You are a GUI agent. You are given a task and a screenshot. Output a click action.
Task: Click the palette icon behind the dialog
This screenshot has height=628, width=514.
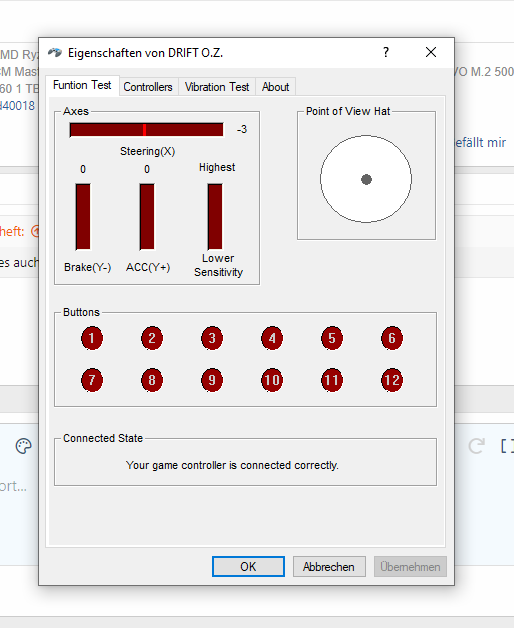[24, 446]
